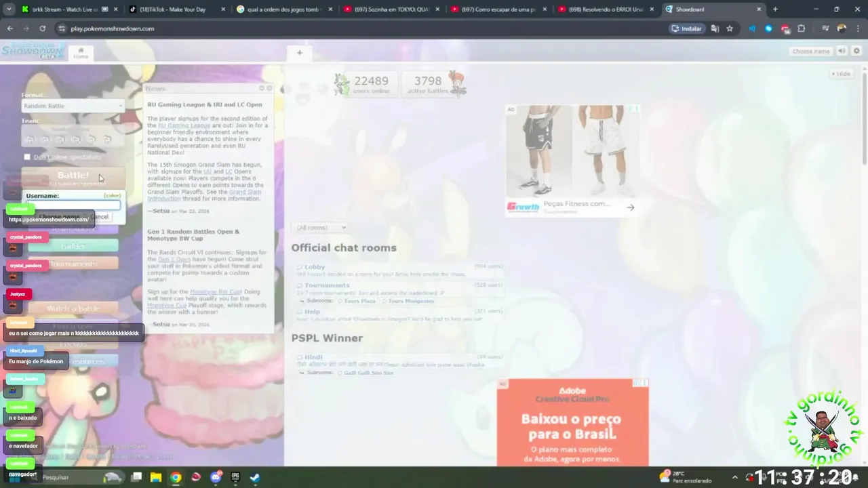Open File Explorer in taskbar
This screenshot has width=868, height=488.
coord(156,477)
